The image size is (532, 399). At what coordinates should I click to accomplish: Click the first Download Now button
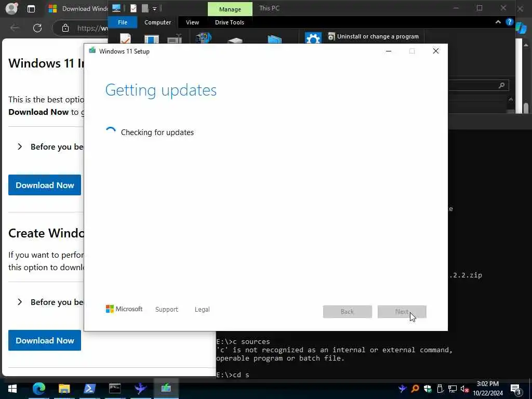click(45, 185)
